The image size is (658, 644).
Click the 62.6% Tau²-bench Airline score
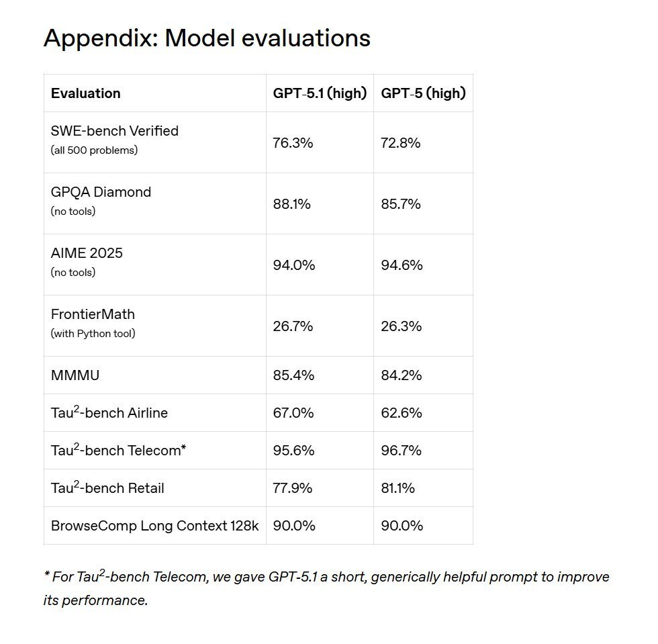click(x=402, y=413)
